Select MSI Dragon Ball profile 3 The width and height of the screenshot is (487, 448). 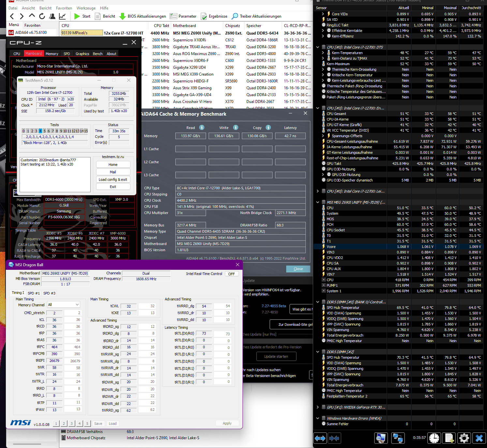pos(72,424)
